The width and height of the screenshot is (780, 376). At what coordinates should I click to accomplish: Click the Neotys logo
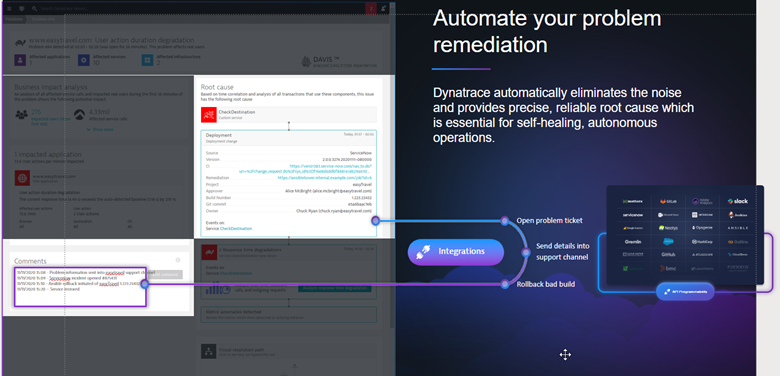click(x=669, y=228)
